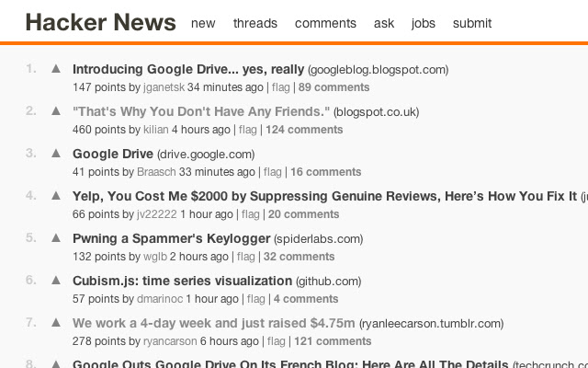
Task: Open "That's Why You Don't Have Any Friends."
Action: pos(201,111)
